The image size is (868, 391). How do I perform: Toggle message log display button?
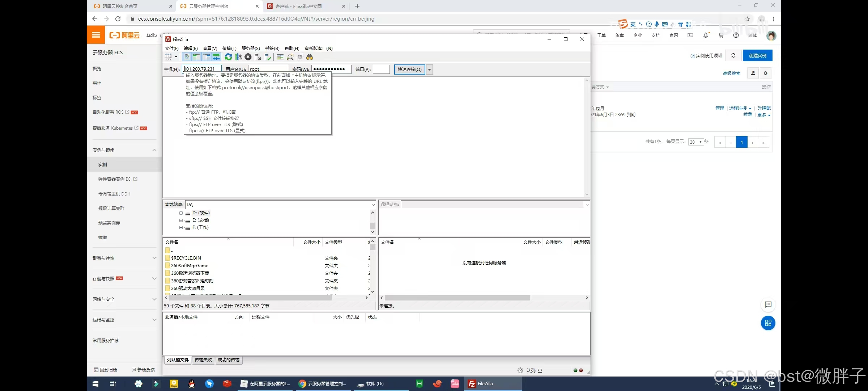(x=187, y=57)
